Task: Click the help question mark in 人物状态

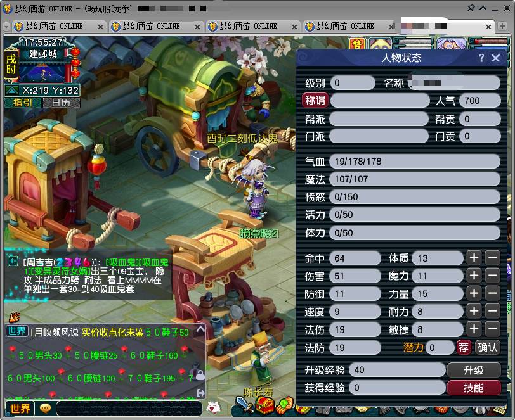Action: (x=481, y=58)
